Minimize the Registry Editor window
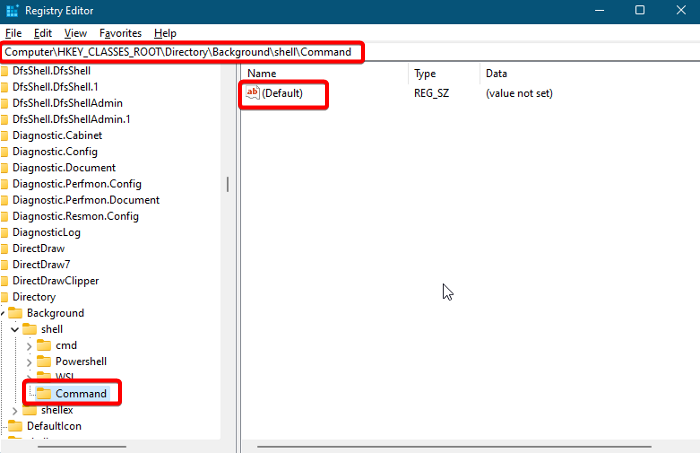 pyautogui.click(x=600, y=11)
